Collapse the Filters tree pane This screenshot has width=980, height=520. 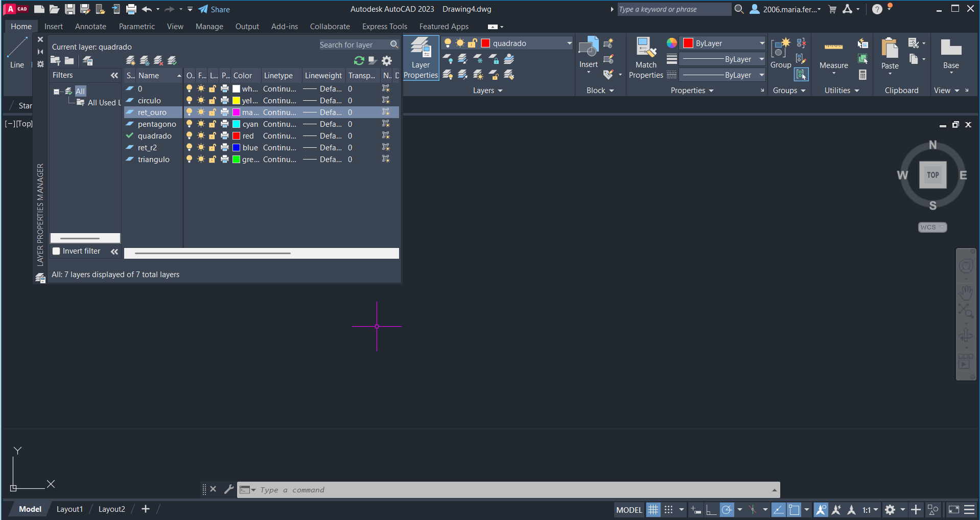pos(114,75)
